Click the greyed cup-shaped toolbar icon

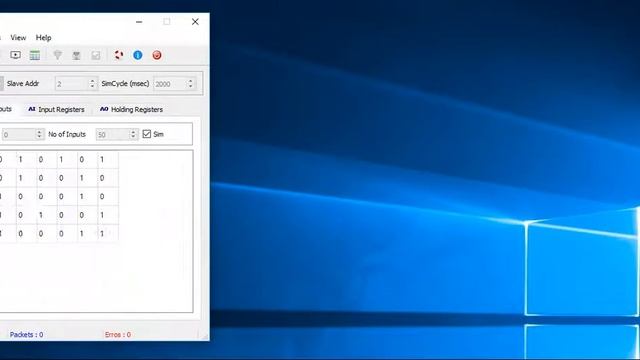click(76, 55)
